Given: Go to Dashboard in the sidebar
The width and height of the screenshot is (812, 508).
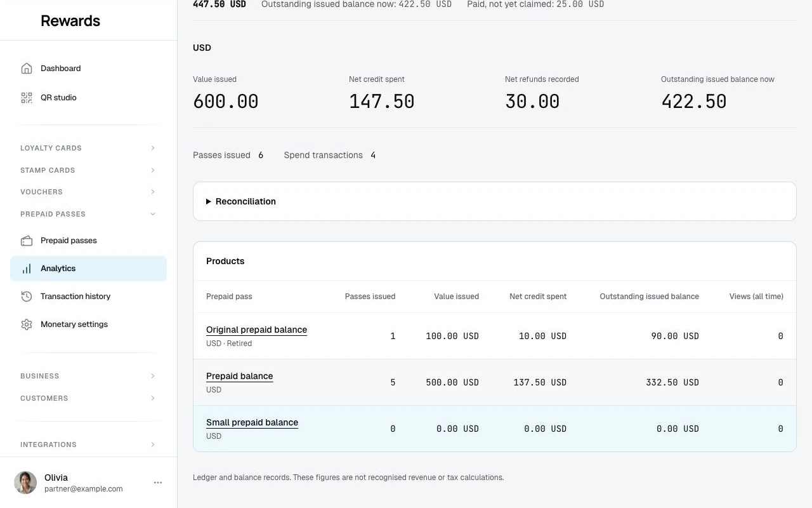Looking at the screenshot, I should (88, 69).
